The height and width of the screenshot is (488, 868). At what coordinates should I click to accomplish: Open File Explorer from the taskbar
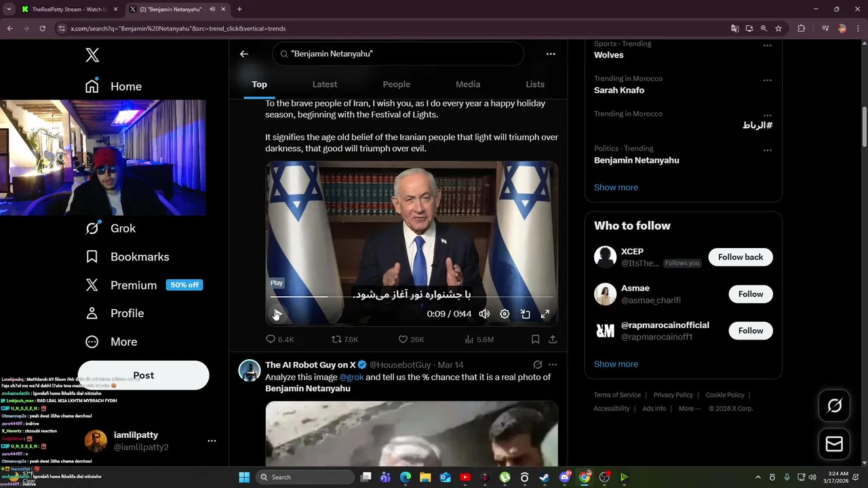click(425, 477)
